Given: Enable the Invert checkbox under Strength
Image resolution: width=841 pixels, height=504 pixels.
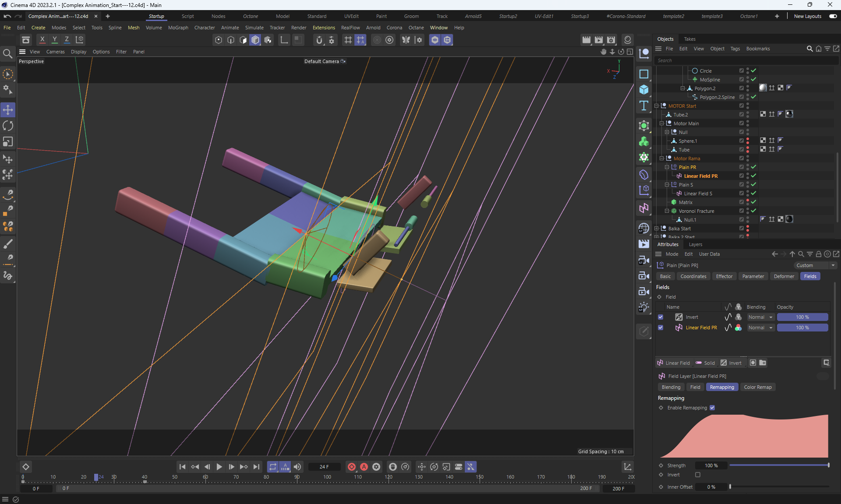Looking at the screenshot, I should pos(698,475).
